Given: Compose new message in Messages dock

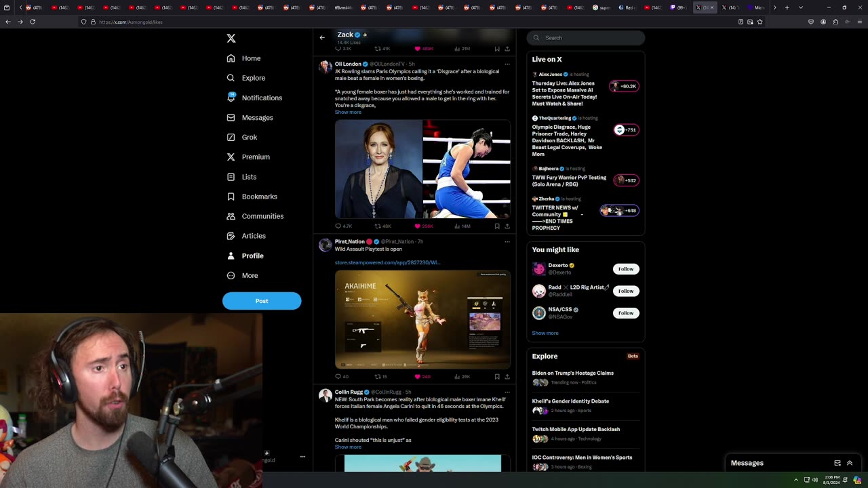Looking at the screenshot, I should coord(837,463).
